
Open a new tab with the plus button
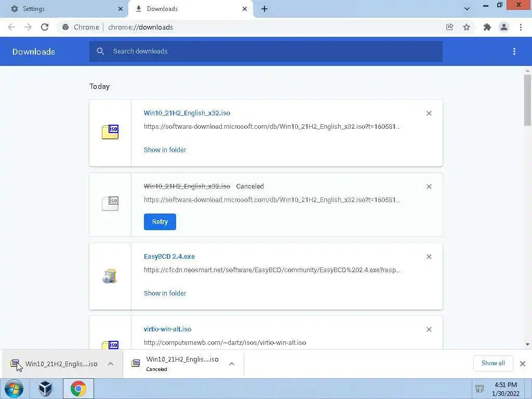coord(264,9)
